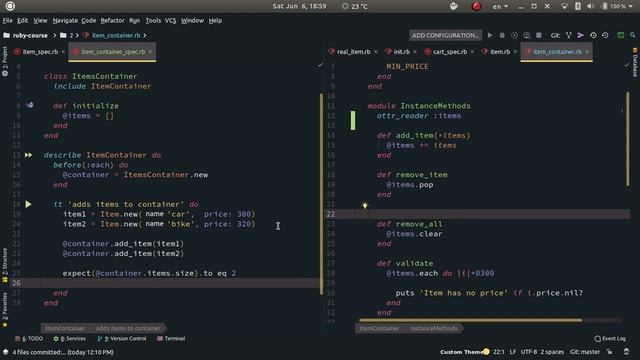Screen dimensions: 640x360
Task: Click the Git push arrow icon
Action: tap(580, 36)
